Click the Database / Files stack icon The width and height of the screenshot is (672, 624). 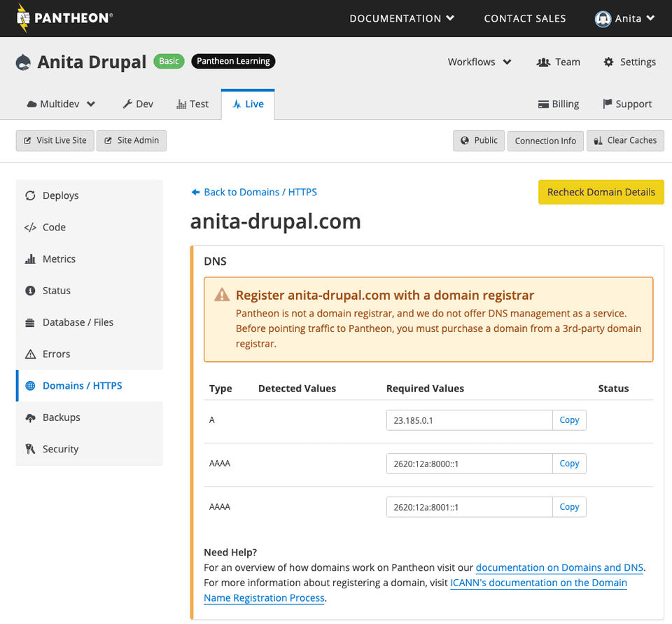point(30,323)
